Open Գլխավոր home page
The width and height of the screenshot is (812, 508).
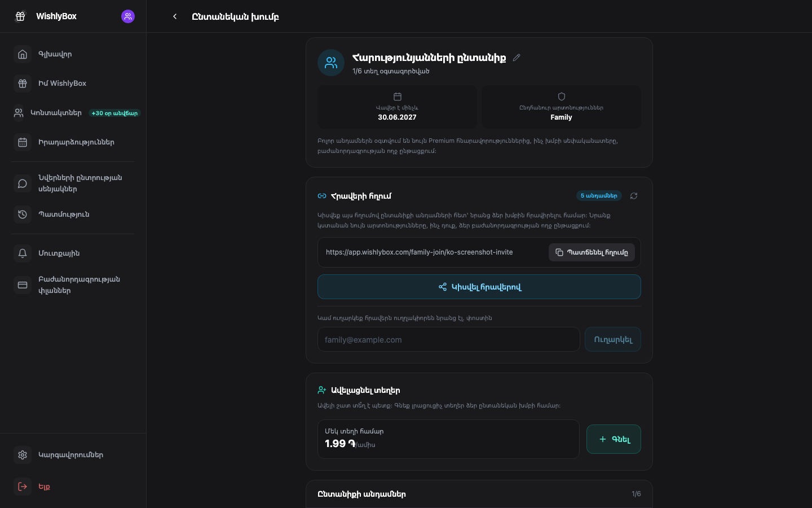coord(73,54)
